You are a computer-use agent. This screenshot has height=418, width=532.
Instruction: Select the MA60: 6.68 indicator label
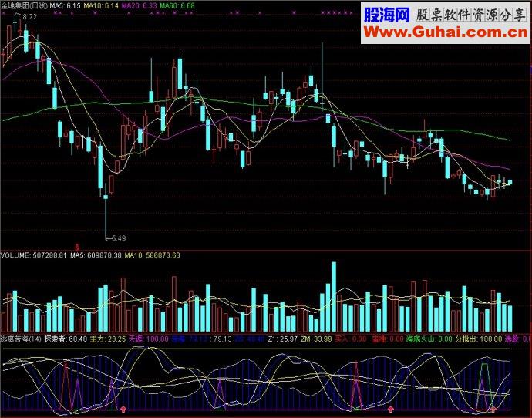[177, 5]
